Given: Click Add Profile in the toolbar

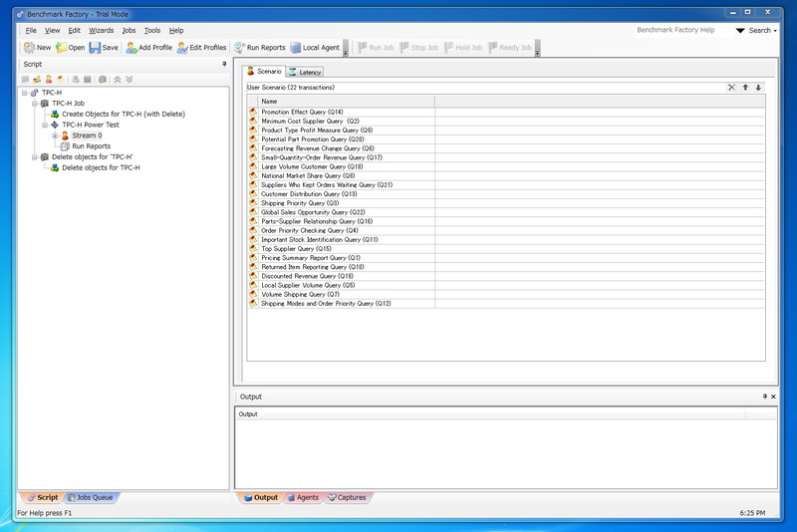Looking at the screenshot, I should point(148,47).
